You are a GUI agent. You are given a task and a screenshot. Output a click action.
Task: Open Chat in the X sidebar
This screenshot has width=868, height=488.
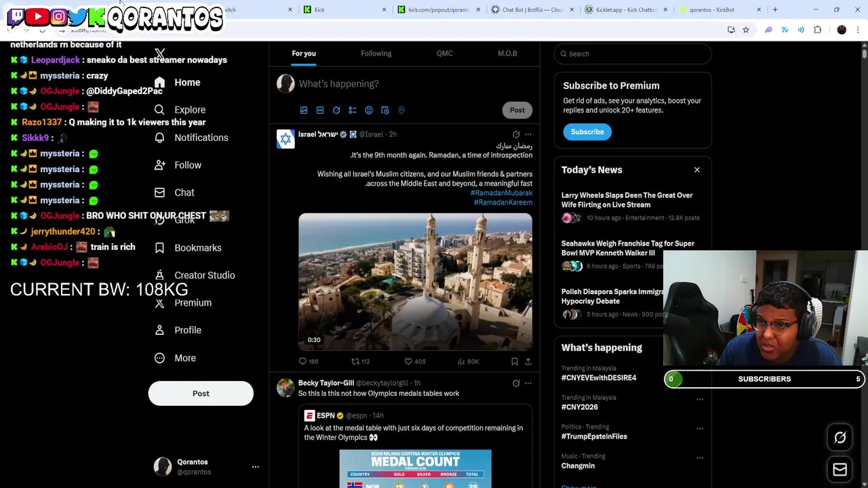tap(174, 192)
